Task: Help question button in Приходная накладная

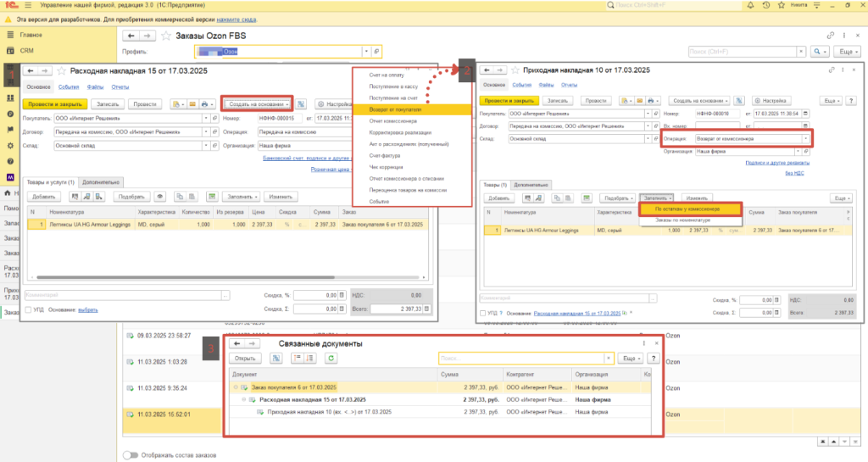Action: pyautogui.click(x=851, y=101)
